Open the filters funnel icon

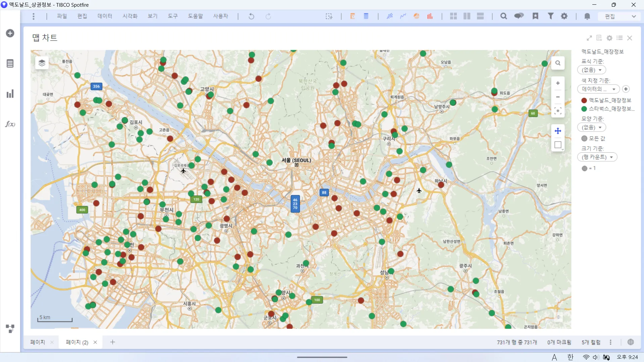click(551, 16)
